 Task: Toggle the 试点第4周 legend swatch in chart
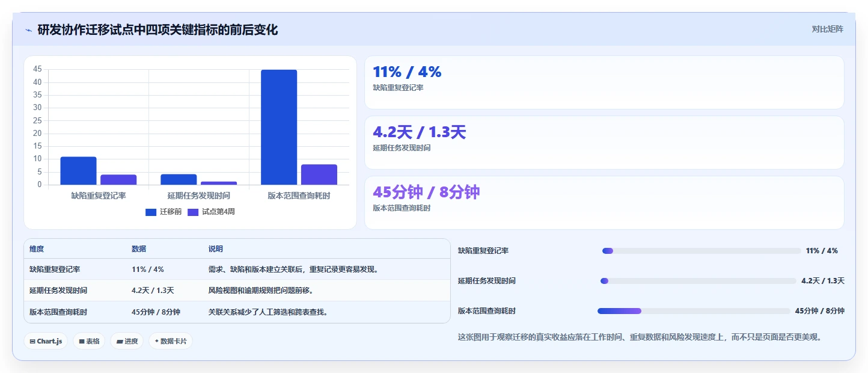(193, 212)
